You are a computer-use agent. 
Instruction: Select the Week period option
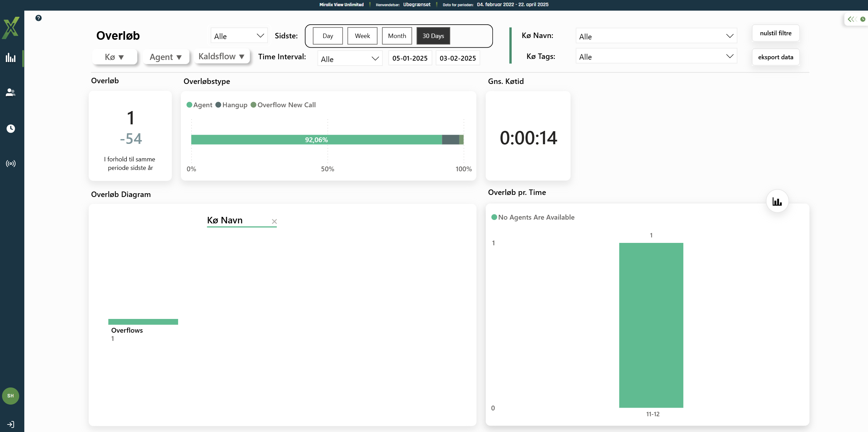click(x=362, y=36)
